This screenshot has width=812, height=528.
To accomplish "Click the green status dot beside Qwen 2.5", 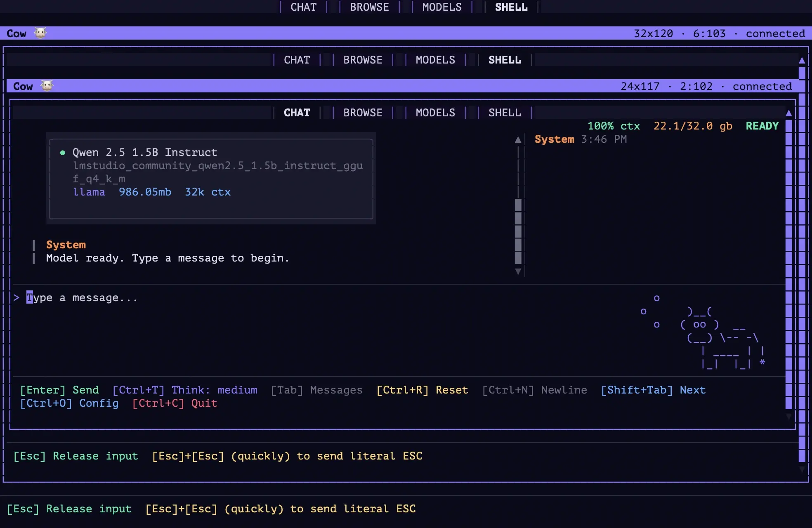I will 63,153.
